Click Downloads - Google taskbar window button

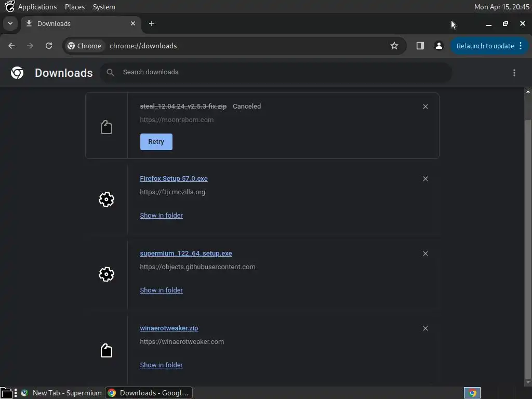tap(149, 393)
